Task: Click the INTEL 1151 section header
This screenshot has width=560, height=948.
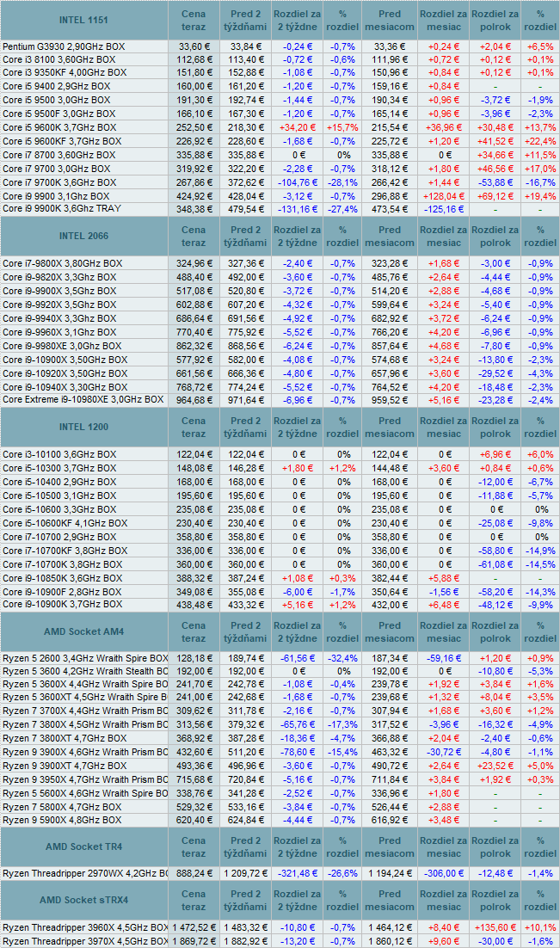Action: 83,20
